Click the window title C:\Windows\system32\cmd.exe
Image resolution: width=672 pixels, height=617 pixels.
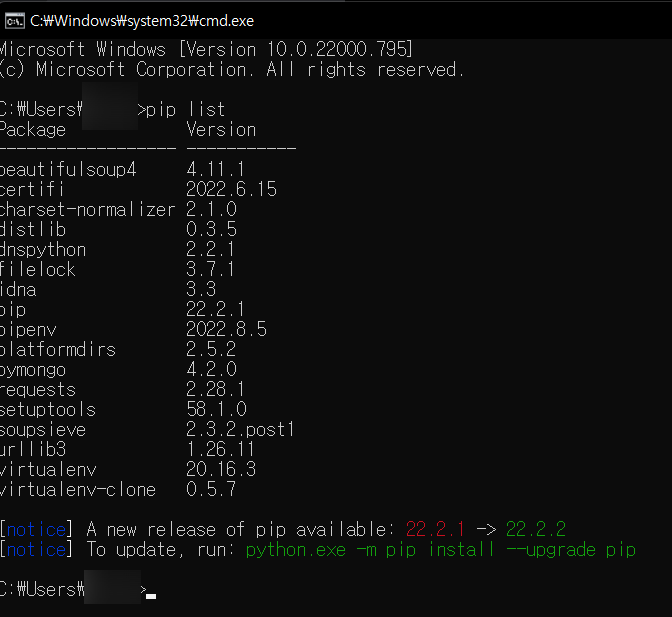tap(142, 21)
